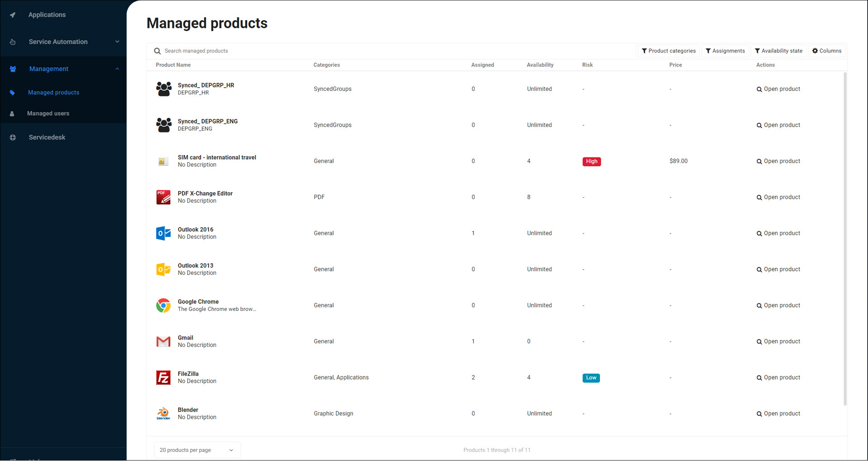Open product for SIM card
Screen dimensions: 868x461
pos(778,161)
